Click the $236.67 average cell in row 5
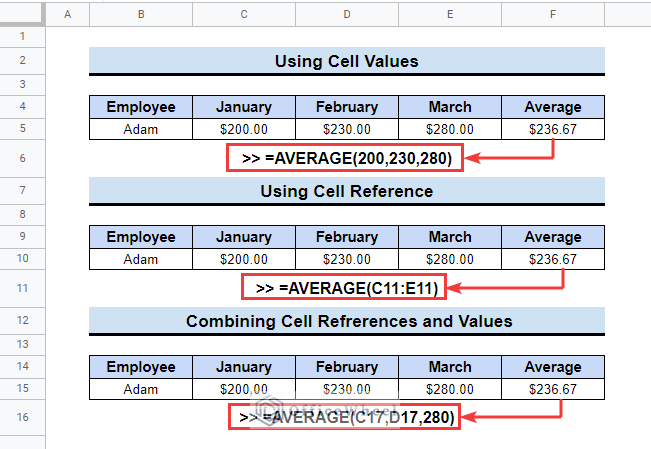This screenshot has width=651, height=449. [x=553, y=129]
